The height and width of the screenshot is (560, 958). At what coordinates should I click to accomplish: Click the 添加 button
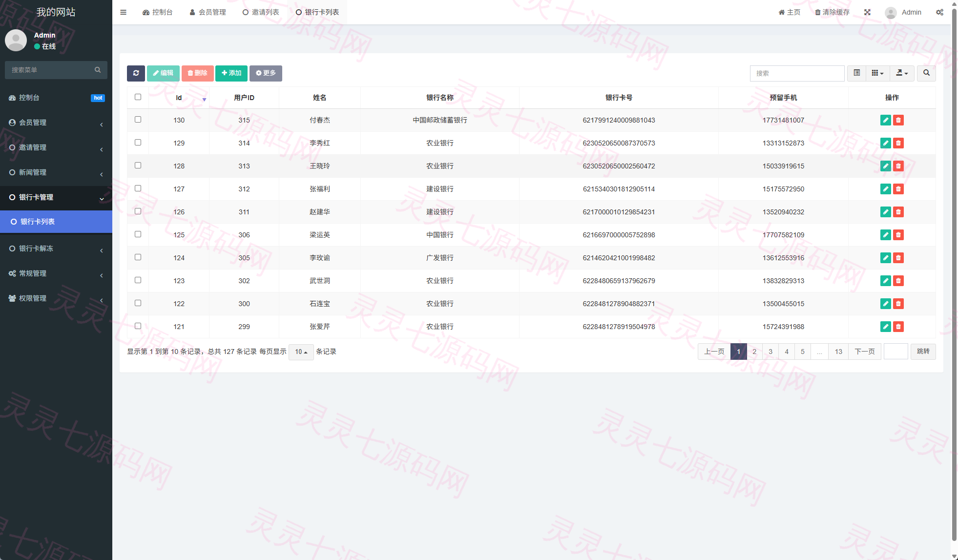point(231,73)
